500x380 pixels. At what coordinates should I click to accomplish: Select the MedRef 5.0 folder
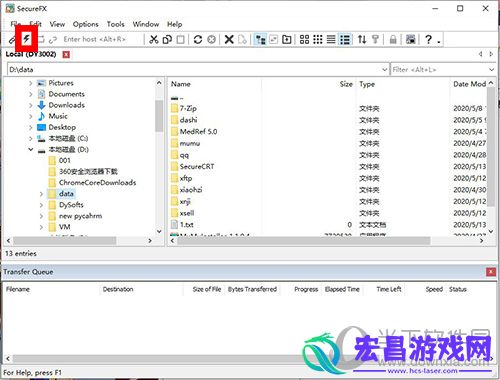coord(198,132)
